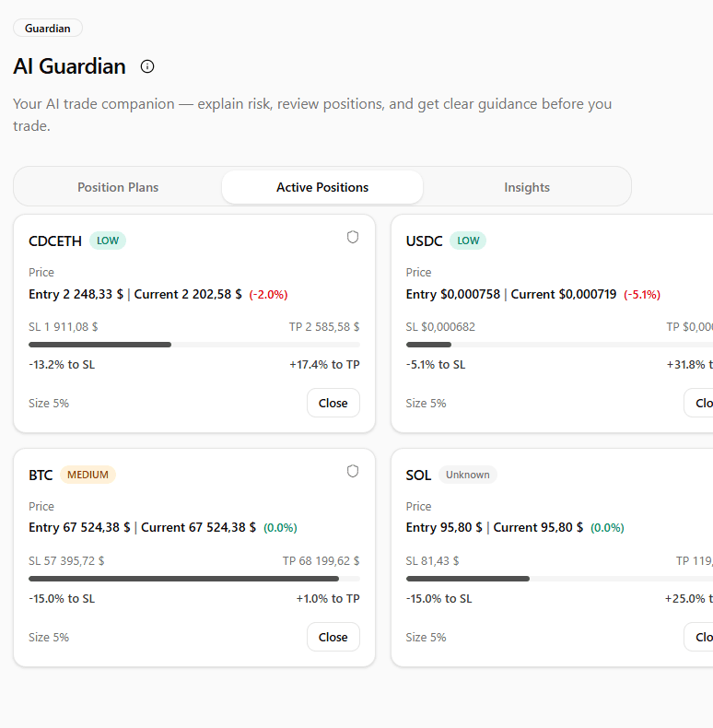Viewport: 713px width, 728px height.
Task: Click 'SL 1 911,08 $' on CDCETH
Action: click(x=64, y=327)
